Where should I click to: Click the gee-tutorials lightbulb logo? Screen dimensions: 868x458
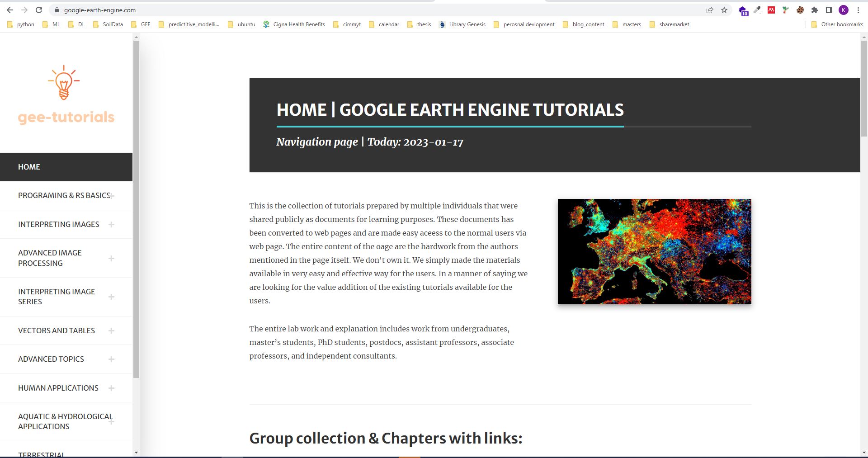tap(64, 82)
